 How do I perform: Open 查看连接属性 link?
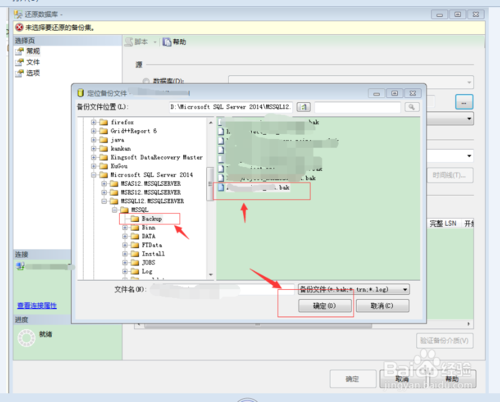tap(37, 305)
